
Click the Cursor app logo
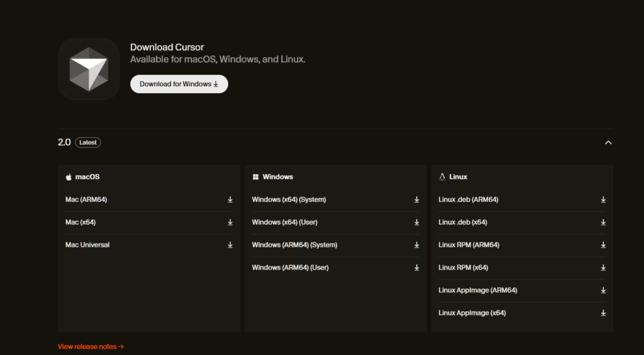pos(89,69)
